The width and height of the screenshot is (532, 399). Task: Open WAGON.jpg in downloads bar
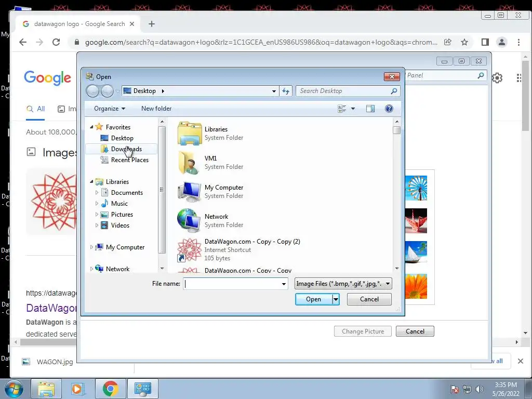47,362
